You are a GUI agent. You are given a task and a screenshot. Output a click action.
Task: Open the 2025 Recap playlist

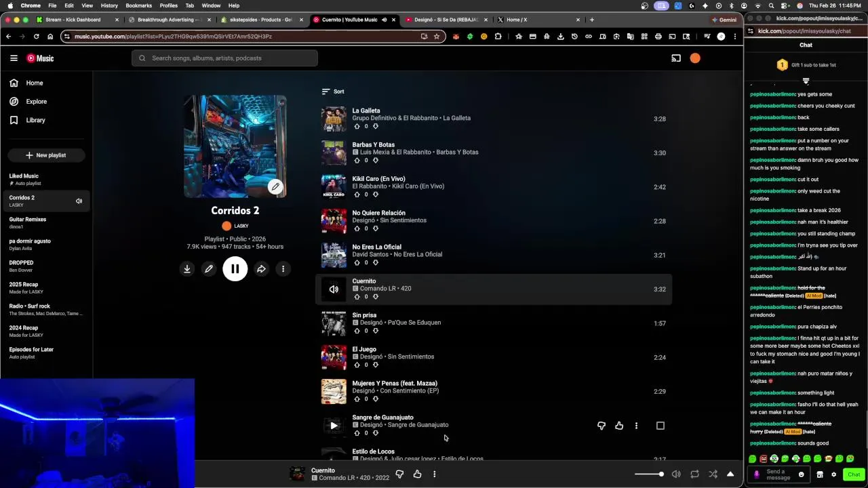(46, 288)
